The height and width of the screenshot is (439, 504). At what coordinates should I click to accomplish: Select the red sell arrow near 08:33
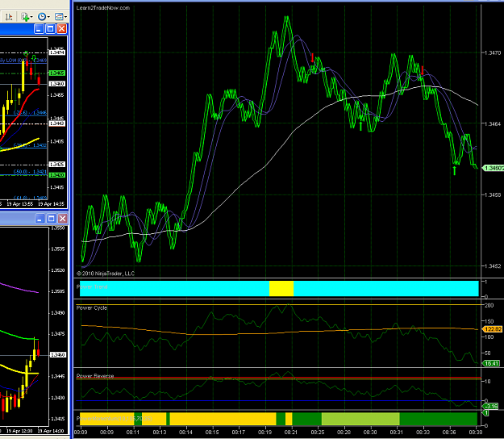pos(422,71)
